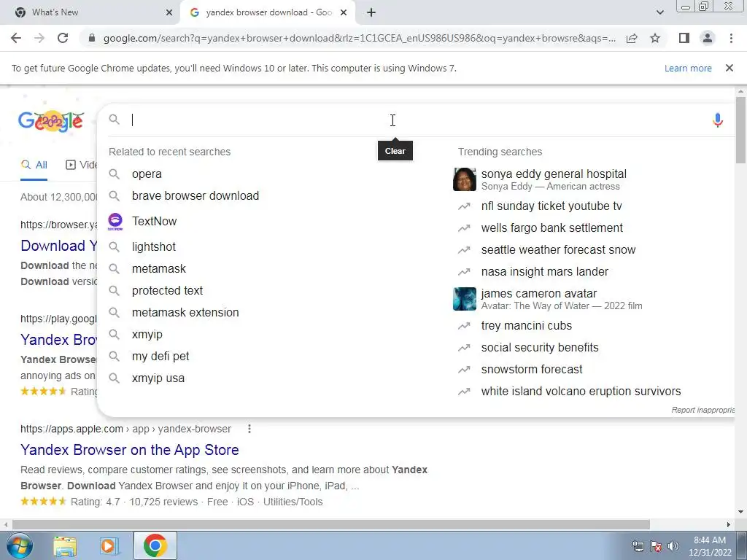Open Windows Media Player from taskbar
The image size is (747, 560).
[x=109, y=546]
